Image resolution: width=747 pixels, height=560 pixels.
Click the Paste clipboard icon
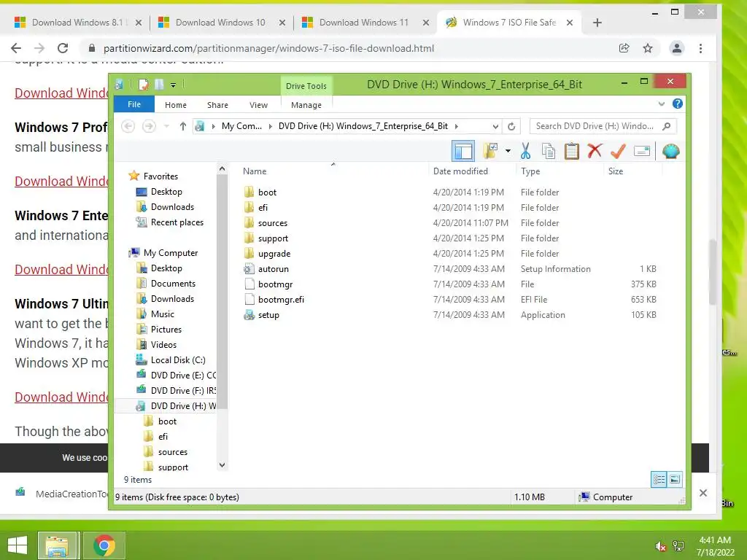[x=571, y=152]
